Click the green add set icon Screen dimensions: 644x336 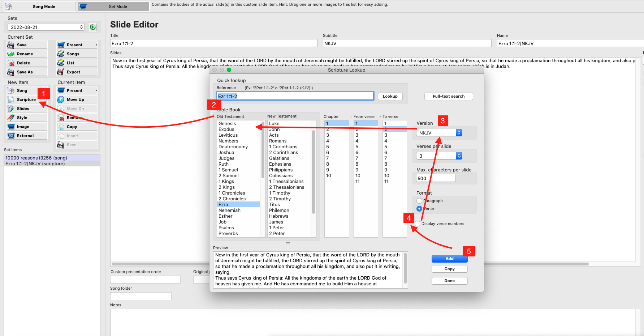[93, 27]
